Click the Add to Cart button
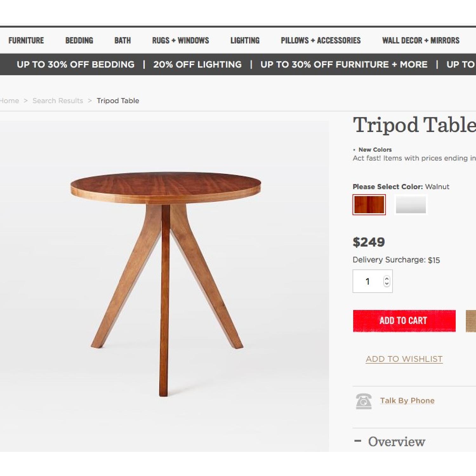The height and width of the screenshot is (476, 476). click(x=404, y=321)
